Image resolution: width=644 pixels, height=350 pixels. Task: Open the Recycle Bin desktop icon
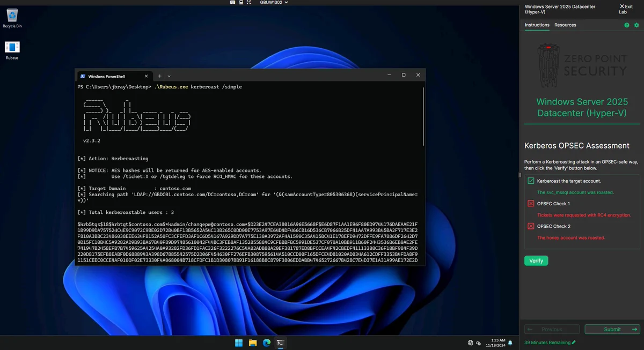12,18
